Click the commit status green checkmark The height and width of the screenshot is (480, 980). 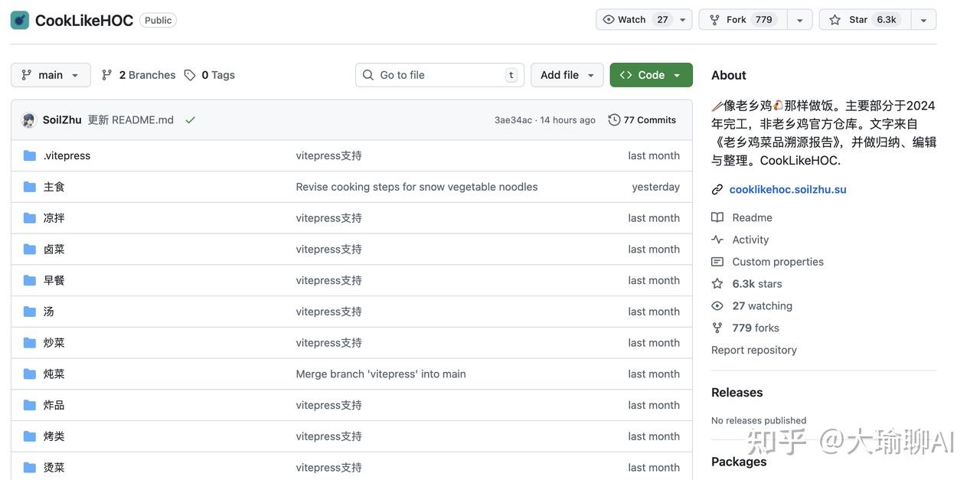coord(190,119)
